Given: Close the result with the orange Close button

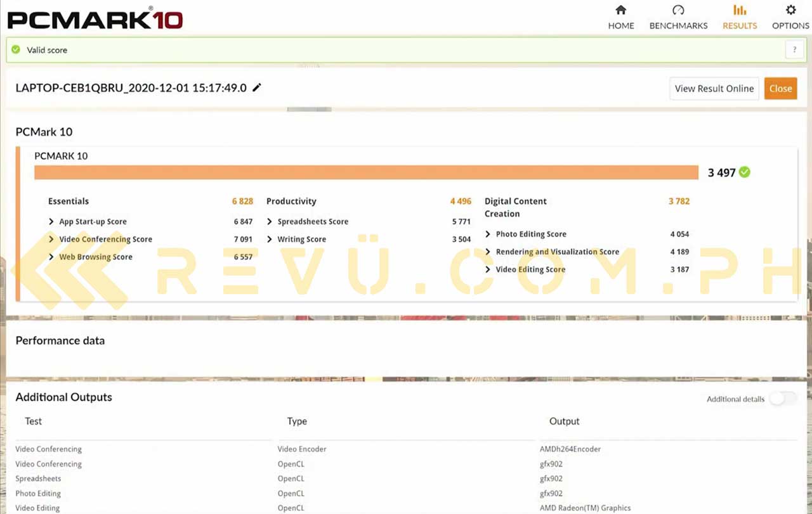Looking at the screenshot, I should pyautogui.click(x=780, y=89).
